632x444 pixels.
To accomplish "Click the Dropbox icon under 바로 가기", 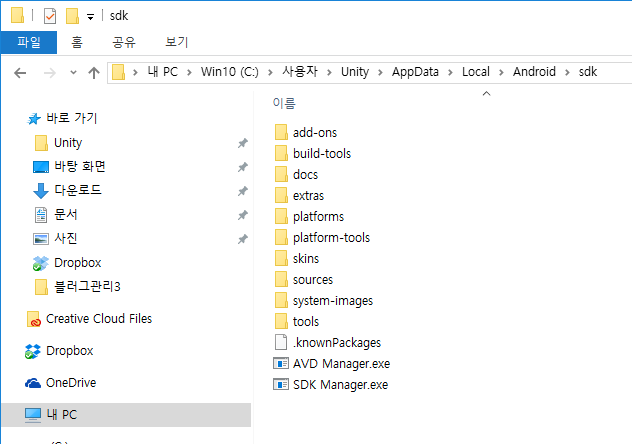I will [40, 263].
